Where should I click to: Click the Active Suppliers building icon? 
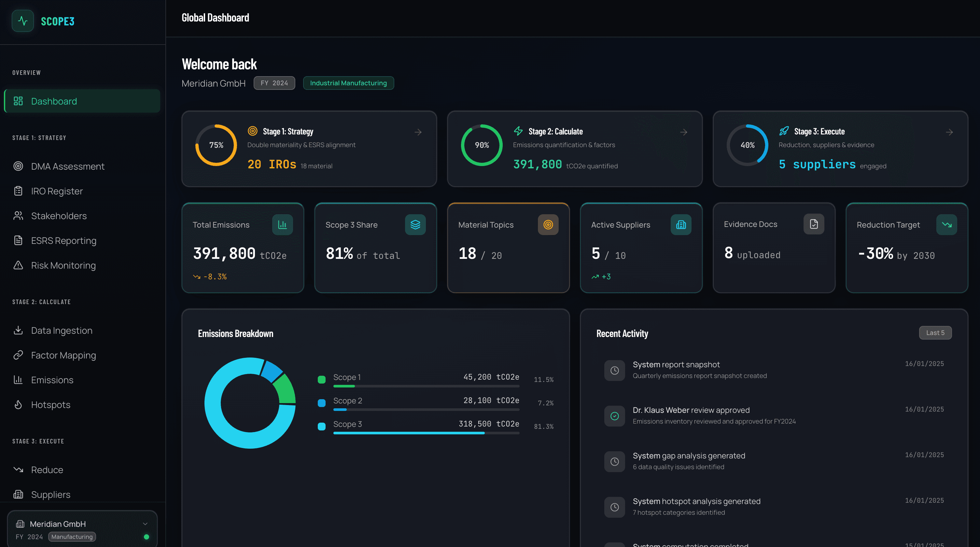pos(681,224)
